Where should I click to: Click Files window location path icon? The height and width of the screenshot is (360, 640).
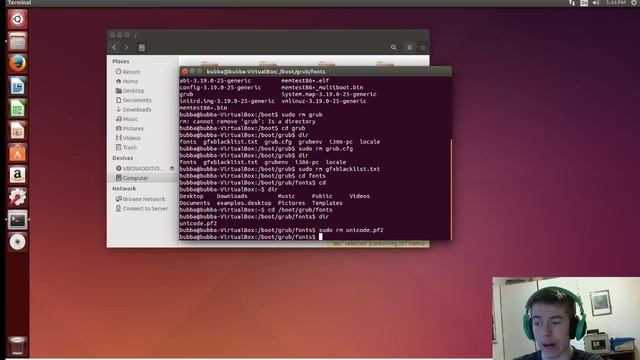coord(142,48)
